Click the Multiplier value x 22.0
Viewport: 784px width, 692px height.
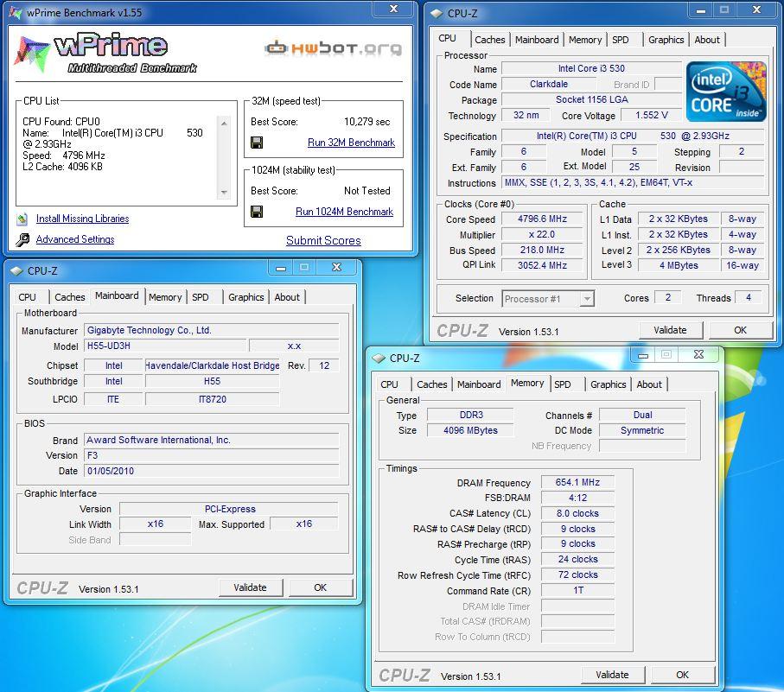(543, 234)
